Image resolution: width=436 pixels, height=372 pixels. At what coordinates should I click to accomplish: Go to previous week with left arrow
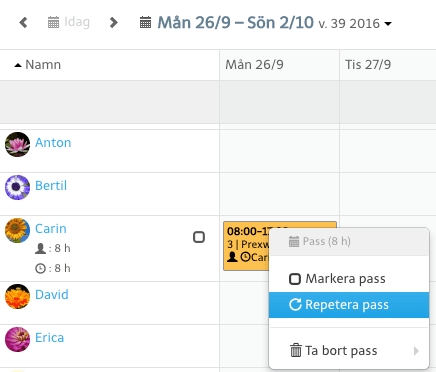(23, 23)
